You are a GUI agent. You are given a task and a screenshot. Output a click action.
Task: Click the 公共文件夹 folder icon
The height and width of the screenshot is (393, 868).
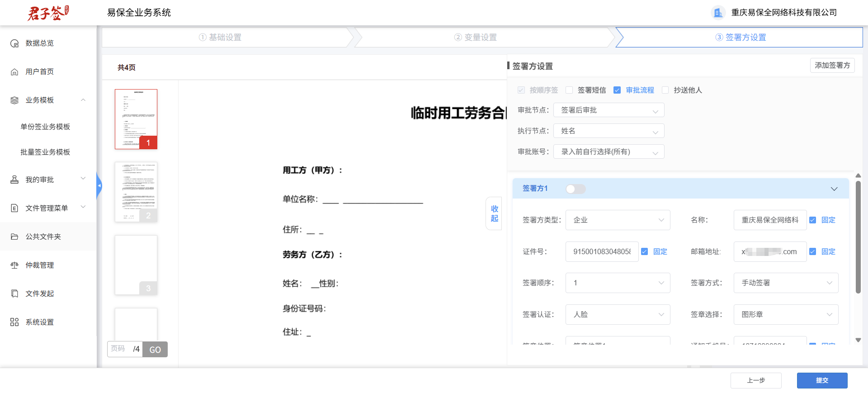pos(14,237)
